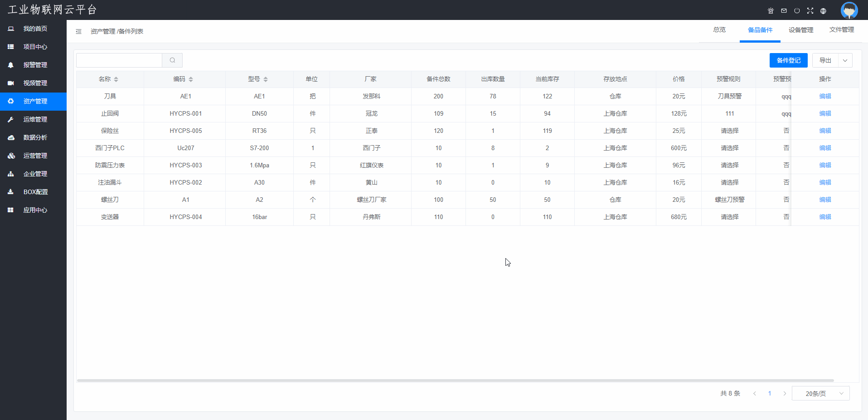Viewport: 868px width, 420px height.
Task: Switch to the 总览 tab
Action: coord(719,30)
